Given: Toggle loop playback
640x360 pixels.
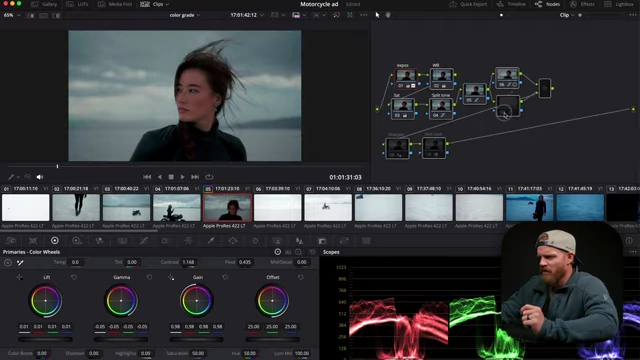Looking at the screenshot, I should [x=209, y=177].
